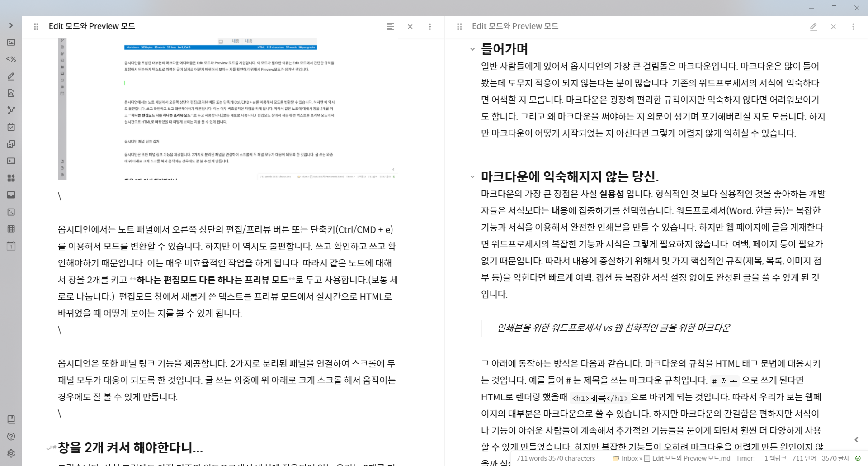Image resolution: width=868 pixels, height=466 pixels.
Task: Collapse the 마크다운에 익숙해지지 않는 당신 heading
Action: click(472, 176)
